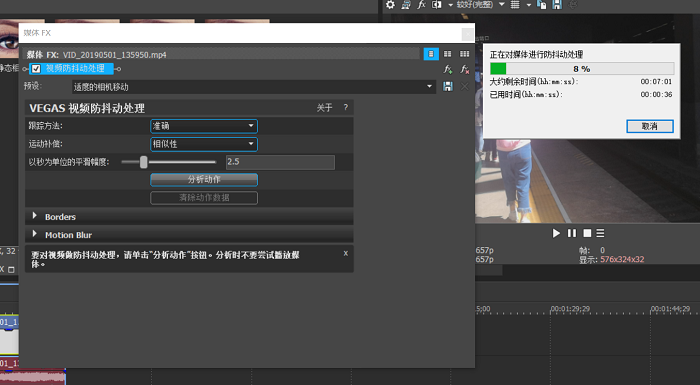The height and width of the screenshot is (385, 700).
Task: Click the external monitor preview icon
Action: (x=406, y=4)
